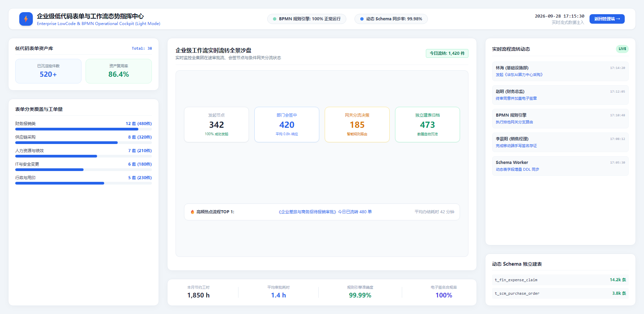The width and height of the screenshot is (644, 314).
Task: Select the 网关分流决策 185 card
Action: pos(357,124)
